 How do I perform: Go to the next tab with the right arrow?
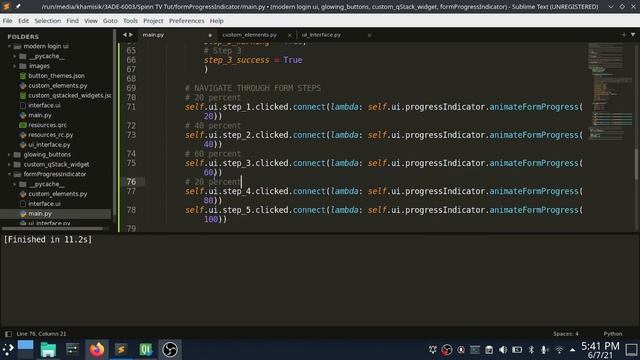(131, 35)
